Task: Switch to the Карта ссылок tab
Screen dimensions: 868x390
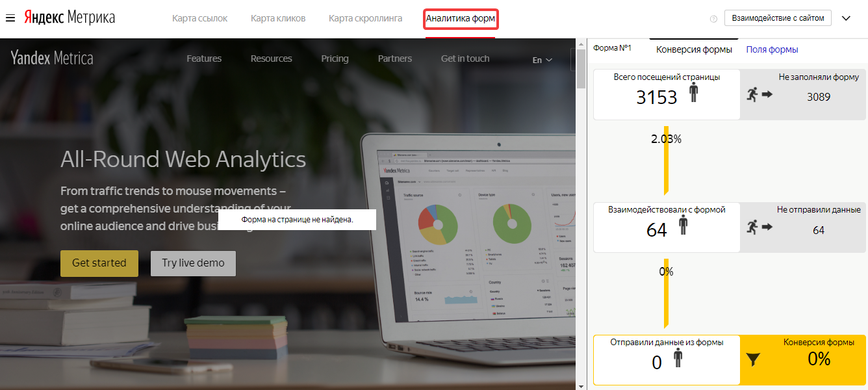Action: click(200, 18)
